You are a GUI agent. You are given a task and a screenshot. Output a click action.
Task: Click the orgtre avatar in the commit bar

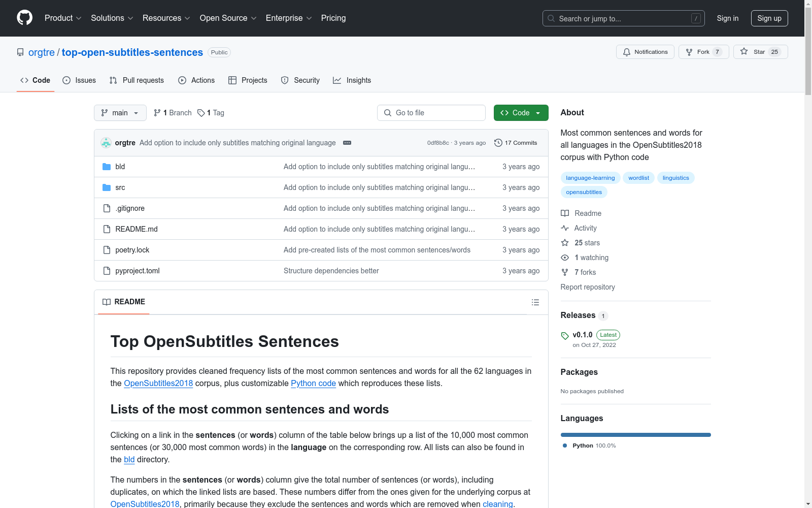point(106,143)
